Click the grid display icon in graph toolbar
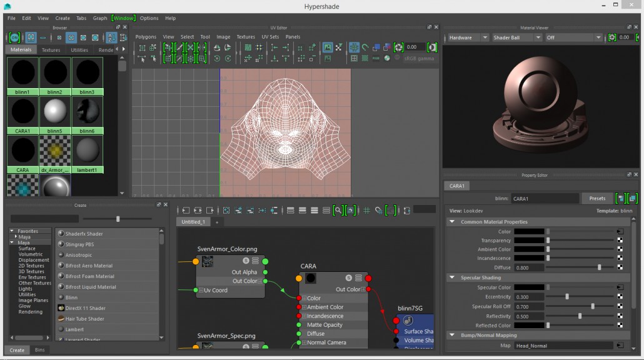 366,211
